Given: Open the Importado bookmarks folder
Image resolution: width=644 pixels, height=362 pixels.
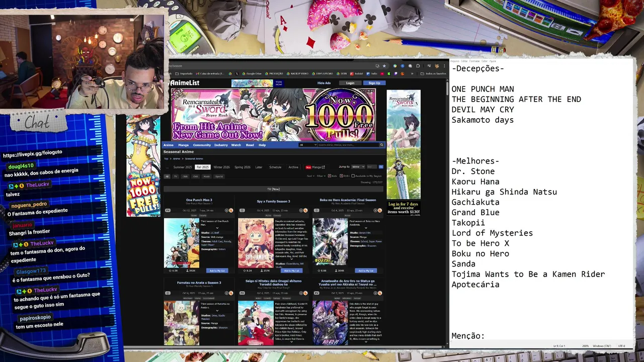Looking at the screenshot, I should [x=184, y=73].
